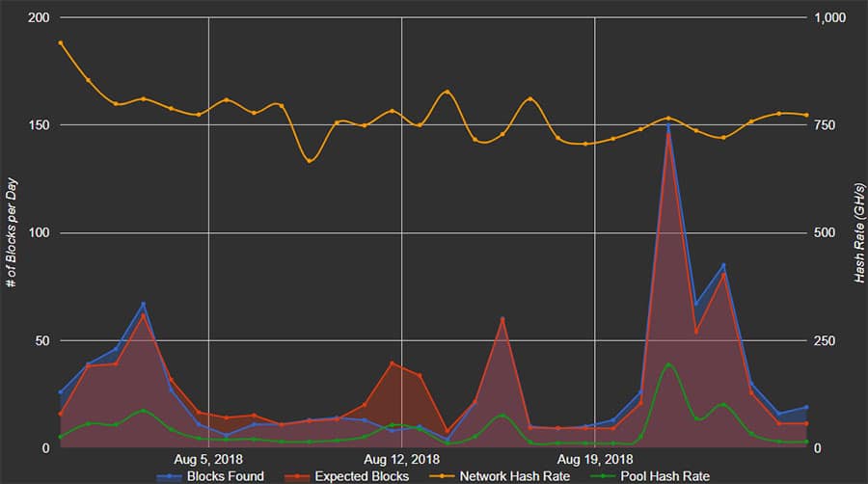The image size is (868, 484).
Task: Click the red Expected Blocks legend marker
Action: (x=299, y=476)
